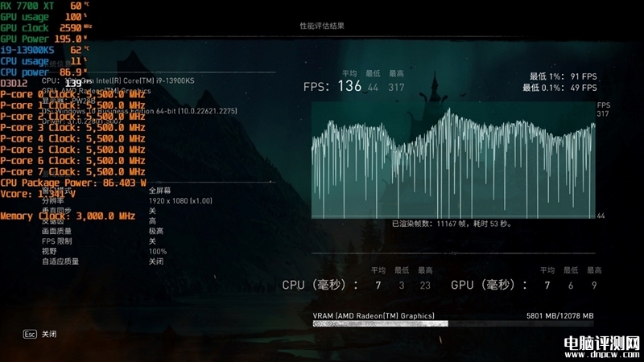Click the FPS history graph
This screenshot has width=644, height=362.
pyautogui.click(x=453, y=160)
